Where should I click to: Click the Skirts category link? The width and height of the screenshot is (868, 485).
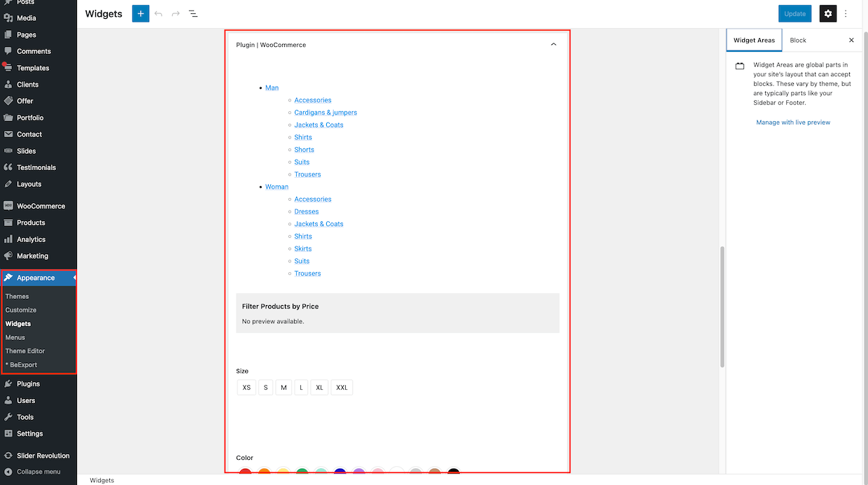[303, 248]
